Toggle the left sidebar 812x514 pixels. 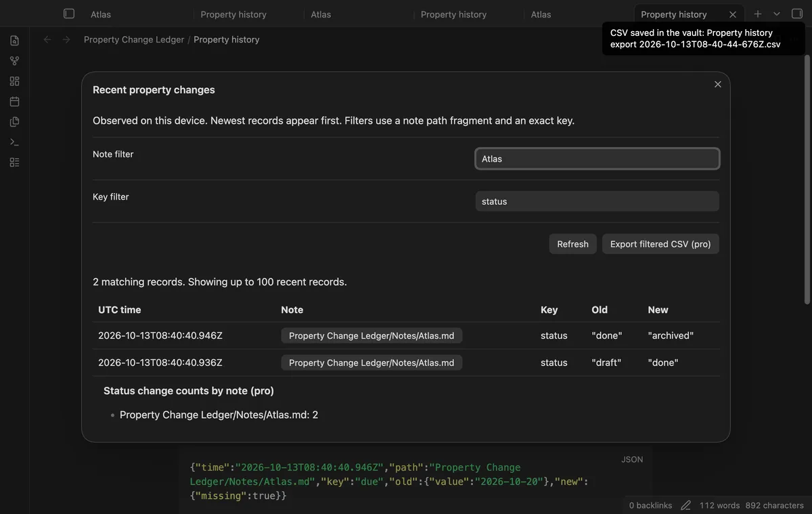click(x=69, y=14)
